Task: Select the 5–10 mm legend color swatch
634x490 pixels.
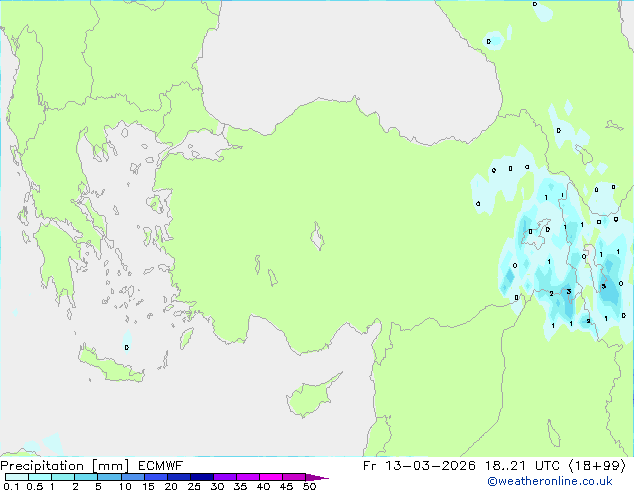Action: 109,477
